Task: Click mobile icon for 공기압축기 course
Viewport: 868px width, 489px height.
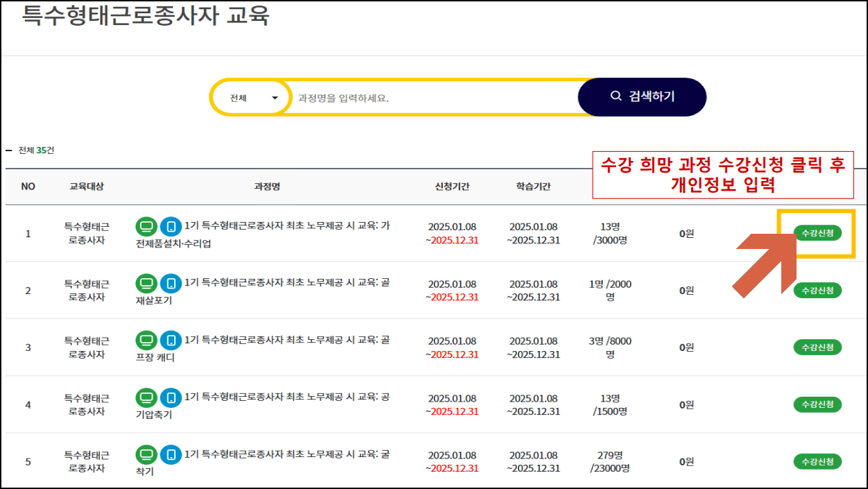Action: pyautogui.click(x=171, y=398)
